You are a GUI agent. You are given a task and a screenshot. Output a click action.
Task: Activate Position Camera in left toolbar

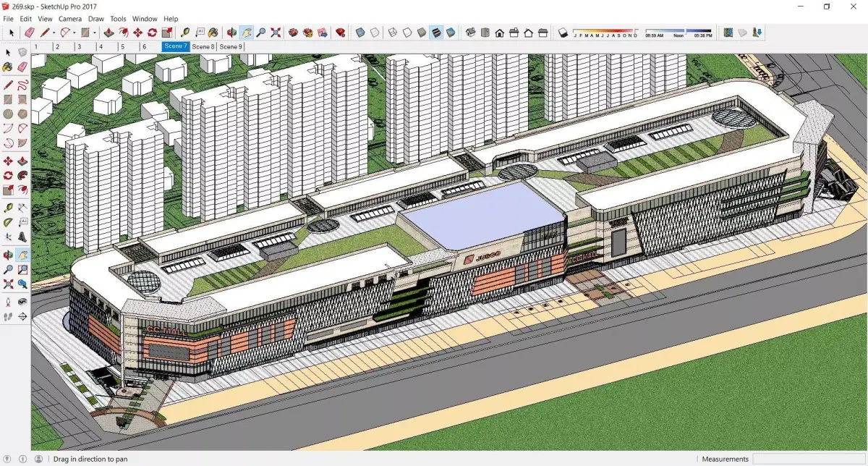point(8,303)
